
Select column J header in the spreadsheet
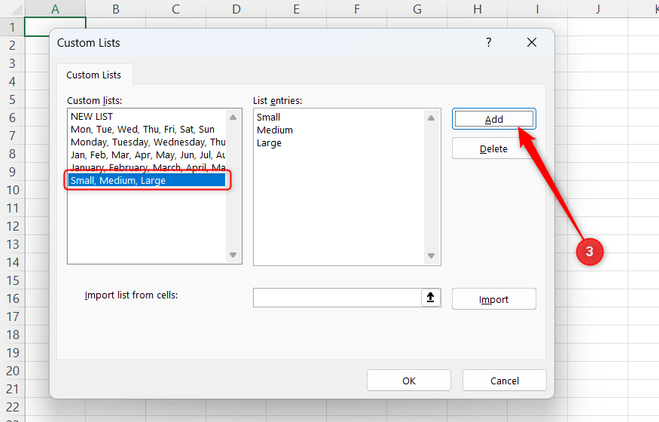tap(598, 9)
